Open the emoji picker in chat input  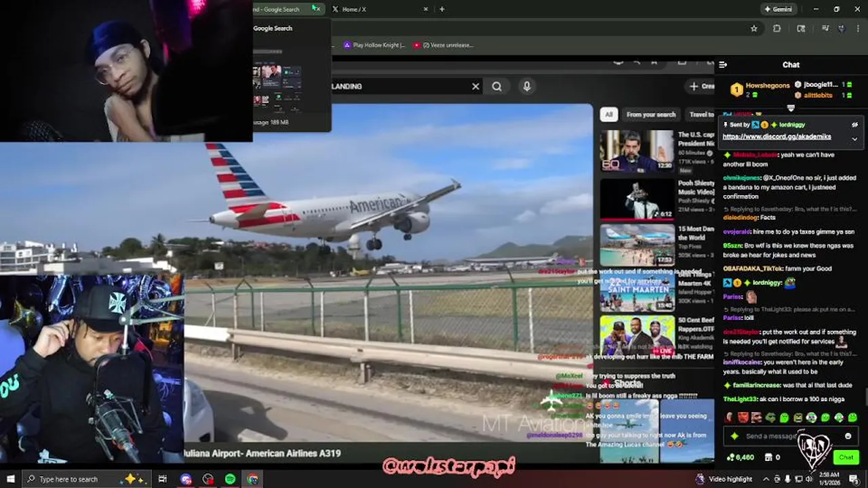point(848,436)
